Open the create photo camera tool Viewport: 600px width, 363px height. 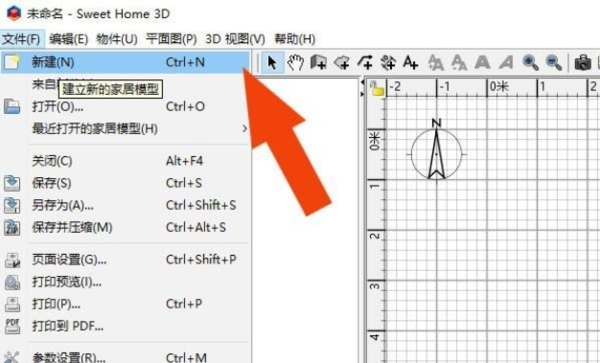click(x=582, y=62)
